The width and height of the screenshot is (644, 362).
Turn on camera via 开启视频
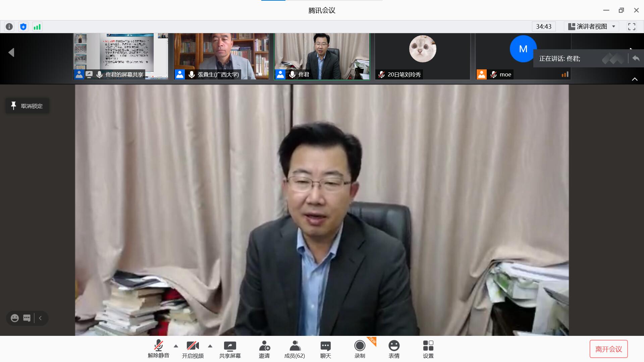click(193, 349)
